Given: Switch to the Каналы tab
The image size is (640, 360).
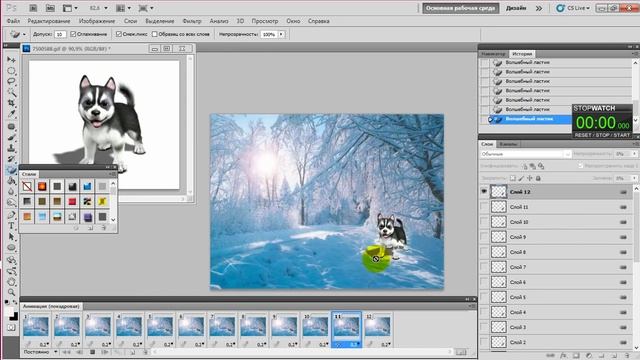Looking at the screenshot, I should 508,144.
